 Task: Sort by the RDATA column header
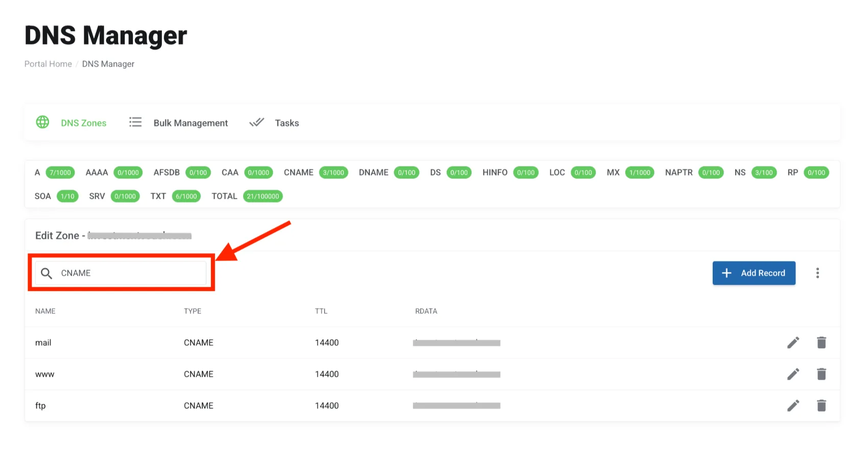coord(426,311)
